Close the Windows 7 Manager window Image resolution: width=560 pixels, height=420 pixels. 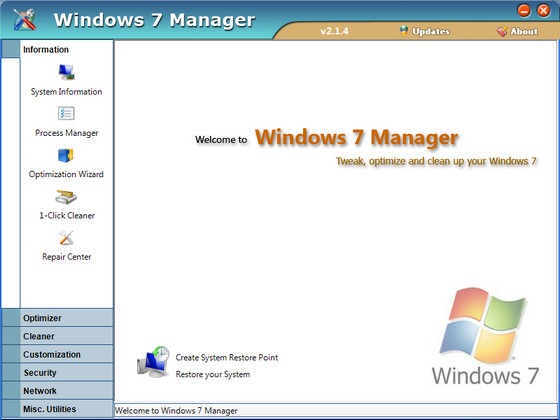pyautogui.click(x=544, y=11)
